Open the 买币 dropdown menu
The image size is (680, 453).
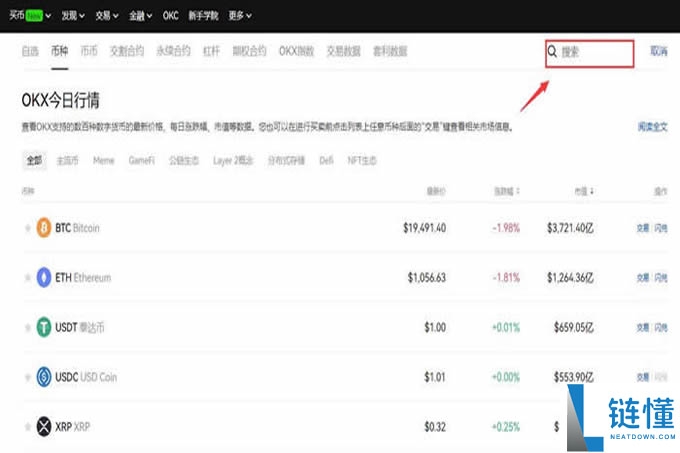click(x=30, y=16)
